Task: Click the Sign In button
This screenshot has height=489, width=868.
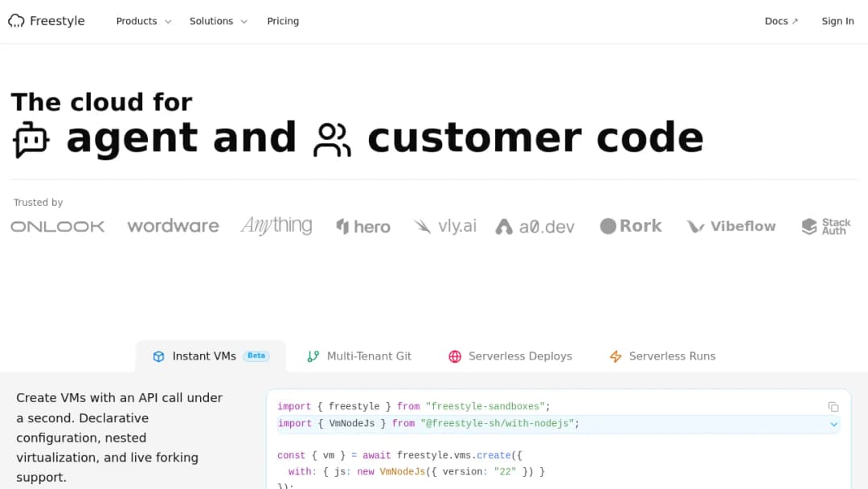Action: tap(837, 21)
